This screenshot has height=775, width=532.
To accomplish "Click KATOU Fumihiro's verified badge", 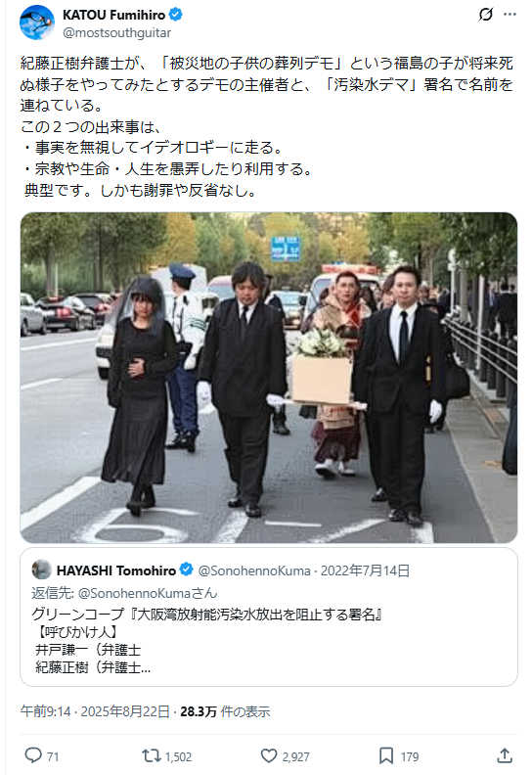I will click(175, 15).
